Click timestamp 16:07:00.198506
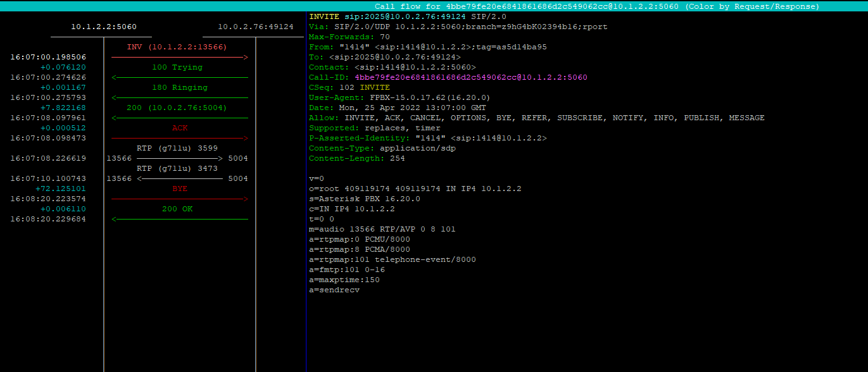The image size is (868, 372). click(48, 57)
